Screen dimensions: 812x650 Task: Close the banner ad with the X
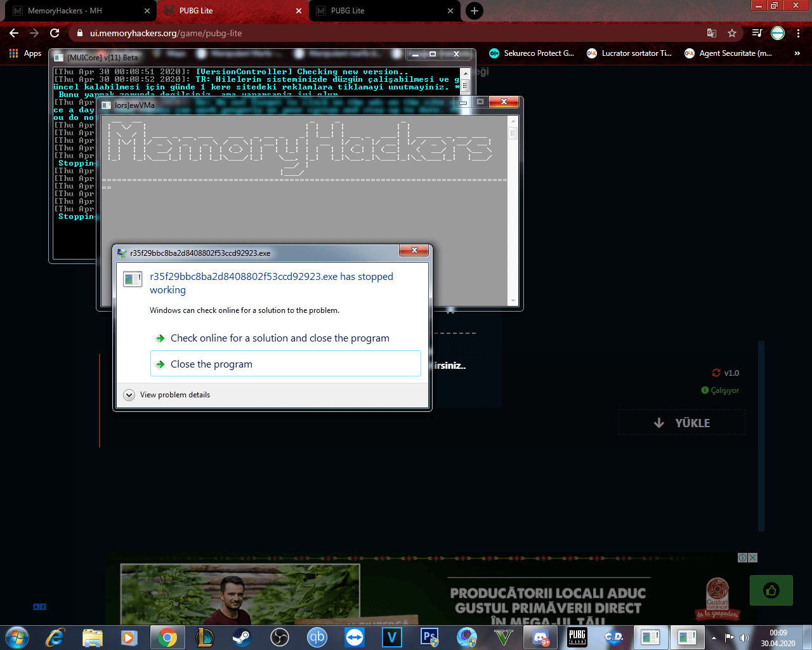[753, 557]
